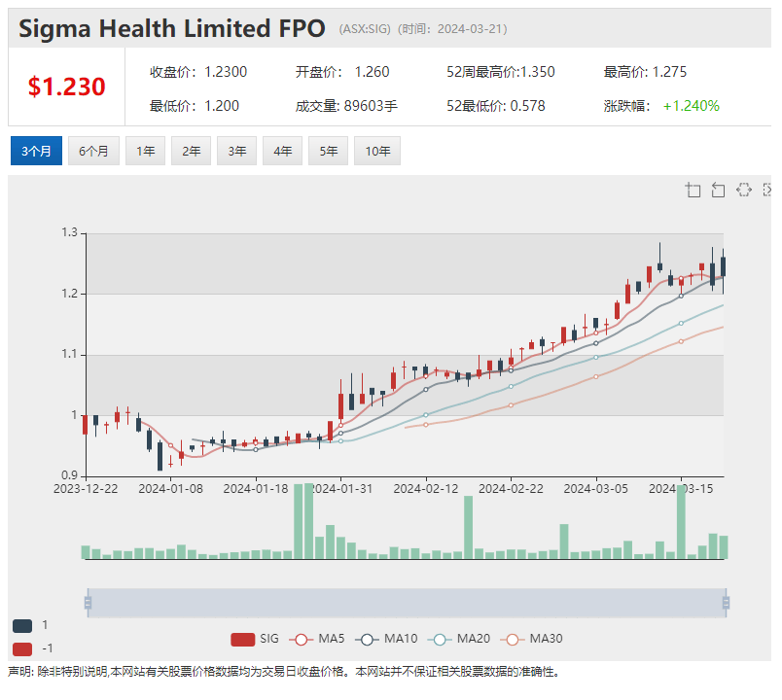Switch to the 6个月 period tab
This screenshot has width=782, height=700.
[x=93, y=151]
